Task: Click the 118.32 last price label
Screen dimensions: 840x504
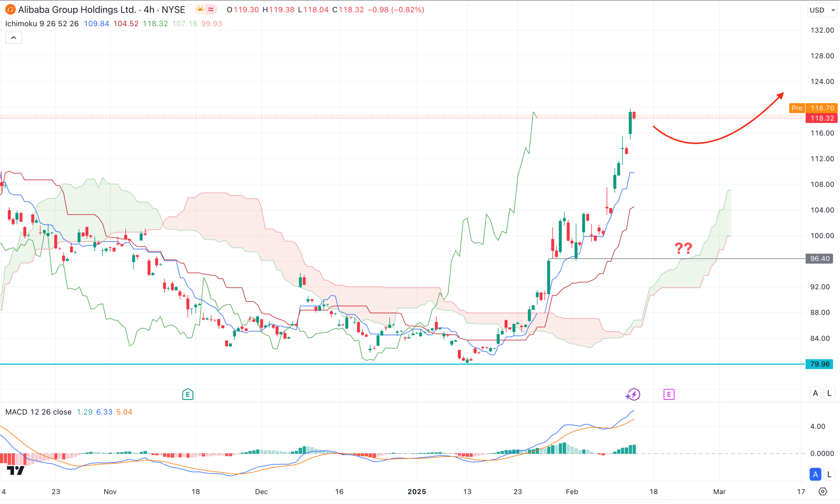Action: (x=822, y=118)
